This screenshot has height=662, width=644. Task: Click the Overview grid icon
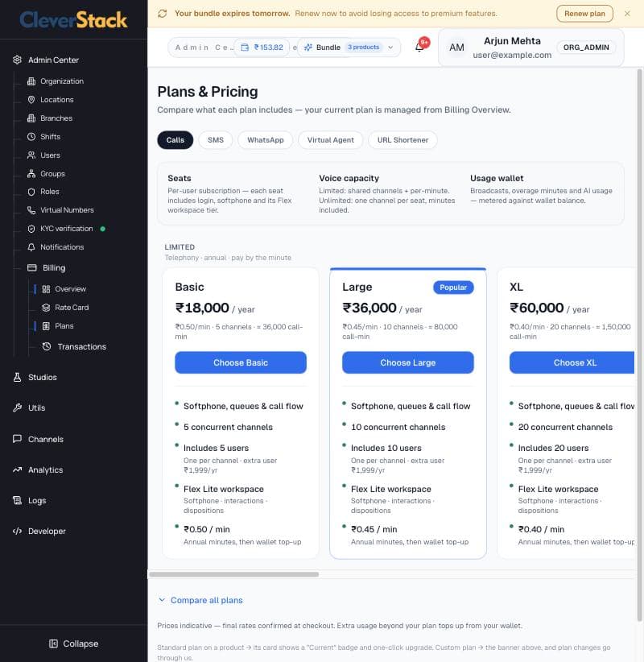(46, 289)
